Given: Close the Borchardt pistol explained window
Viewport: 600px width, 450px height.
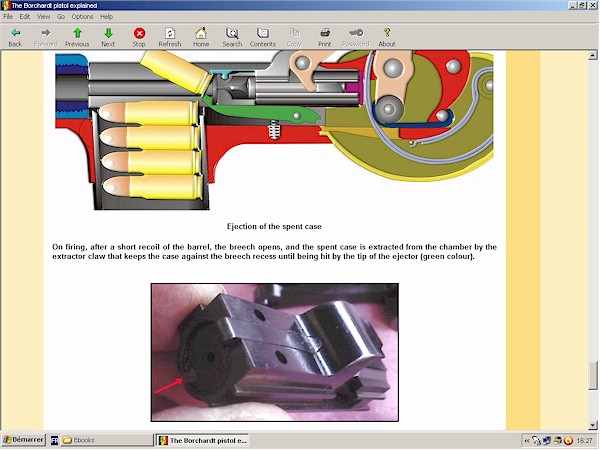Looking at the screenshot, I should (x=592, y=5).
